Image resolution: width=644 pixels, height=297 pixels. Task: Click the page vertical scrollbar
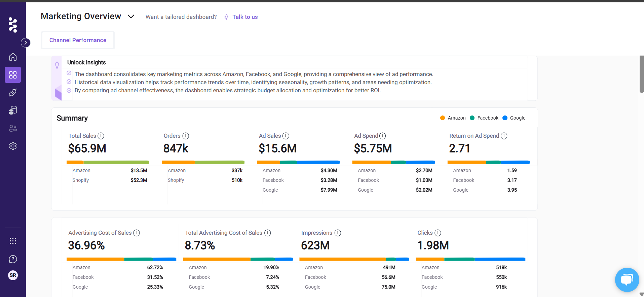tap(641, 74)
